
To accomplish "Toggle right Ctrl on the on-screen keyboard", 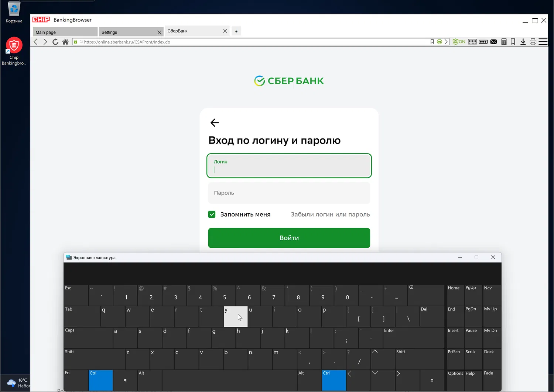I will (334, 381).
